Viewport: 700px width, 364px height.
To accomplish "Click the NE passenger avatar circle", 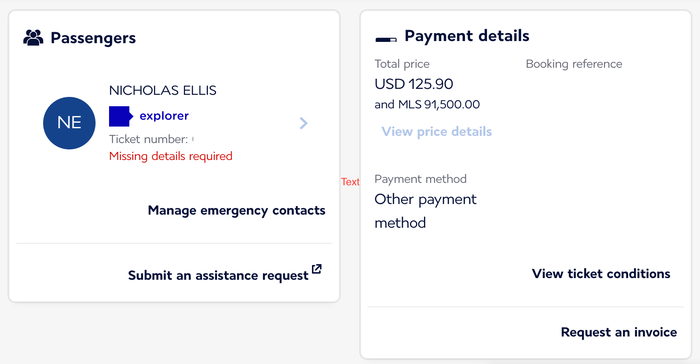I will pyautogui.click(x=69, y=123).
